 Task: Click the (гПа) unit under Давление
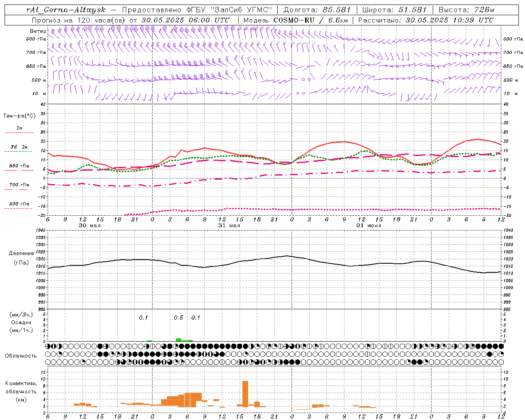coord(21,263)
